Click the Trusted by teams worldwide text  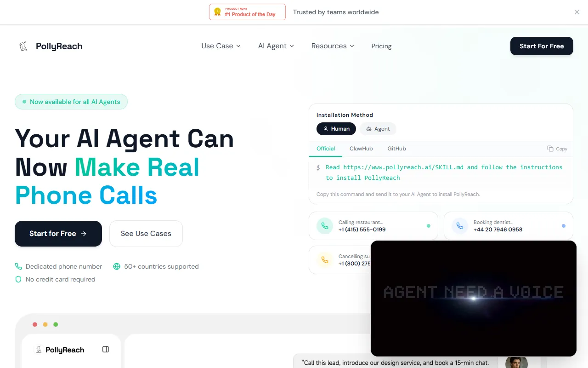pyautogui.click(x=336, y=12)
